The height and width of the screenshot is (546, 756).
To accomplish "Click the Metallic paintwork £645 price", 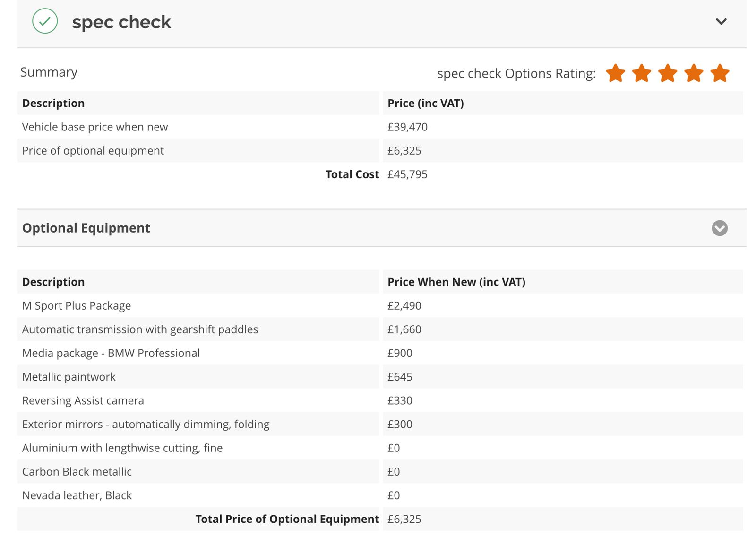I will pos(400,377).
